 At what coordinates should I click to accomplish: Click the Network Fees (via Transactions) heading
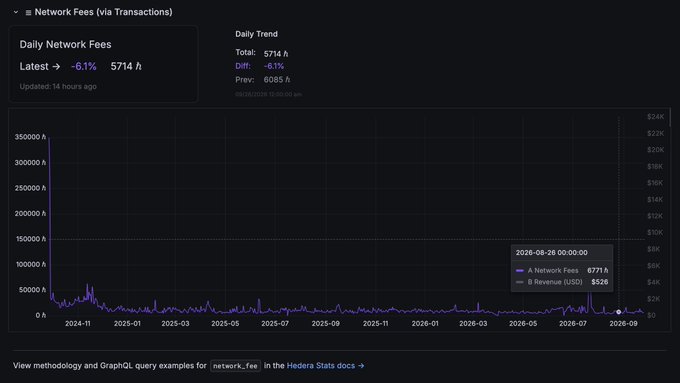[103, 12]
